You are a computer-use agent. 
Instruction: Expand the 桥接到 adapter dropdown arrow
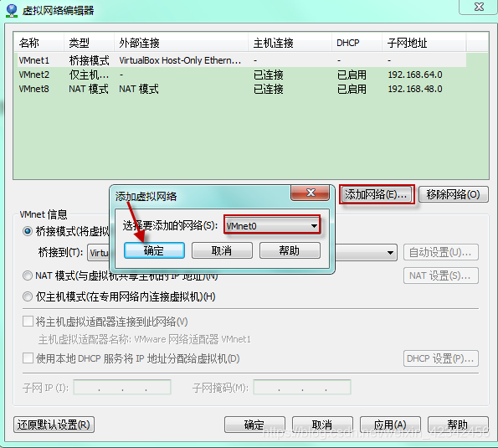point(390,253)
